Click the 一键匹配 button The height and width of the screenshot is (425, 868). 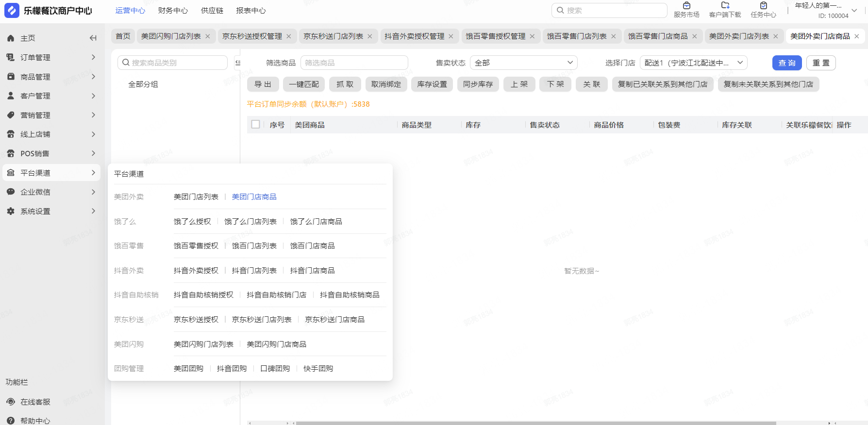(x=304, y=84)
